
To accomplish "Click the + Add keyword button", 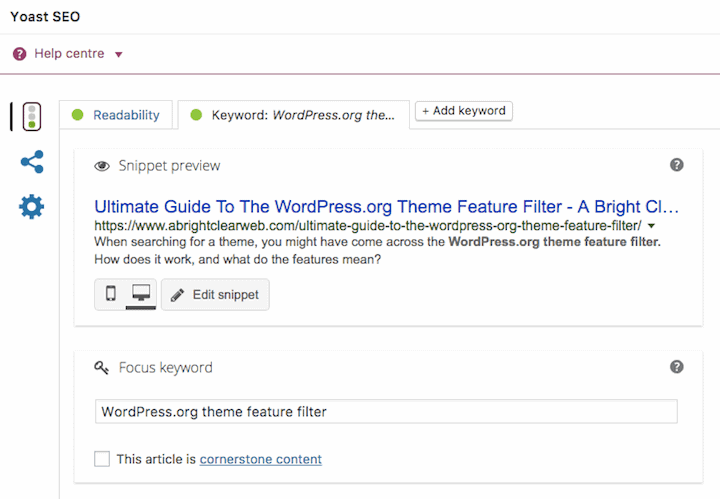I will [x=464, y=111].
